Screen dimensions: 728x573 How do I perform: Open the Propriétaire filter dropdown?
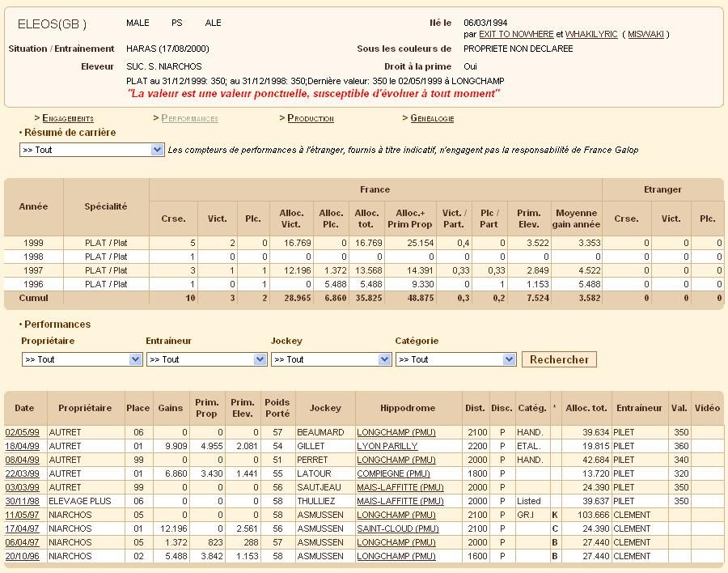pyautogui.click(x=82, y=359)
